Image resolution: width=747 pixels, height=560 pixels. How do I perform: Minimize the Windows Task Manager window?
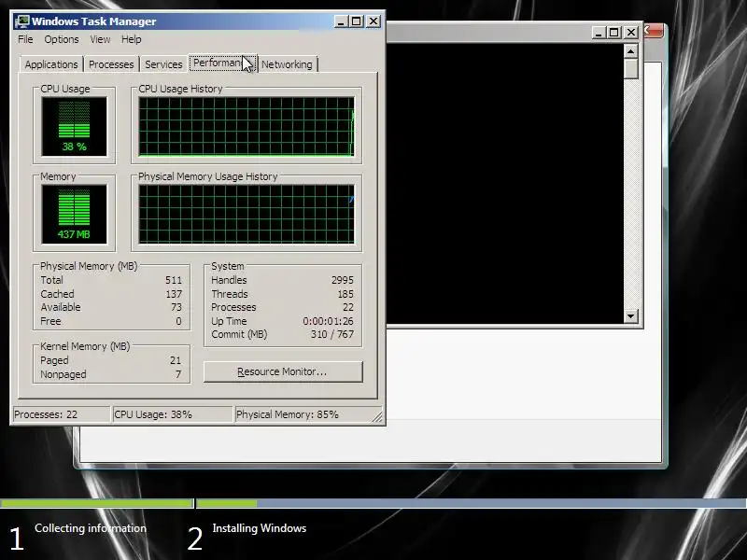[340, 21]
